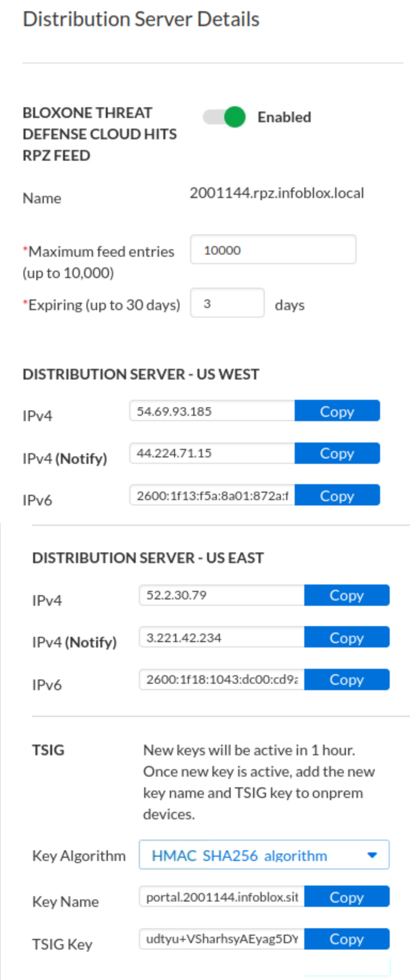Screen dimensions: 410x980
Task: Select the US West Notify field 44.224.71.15
Action: 212,453
